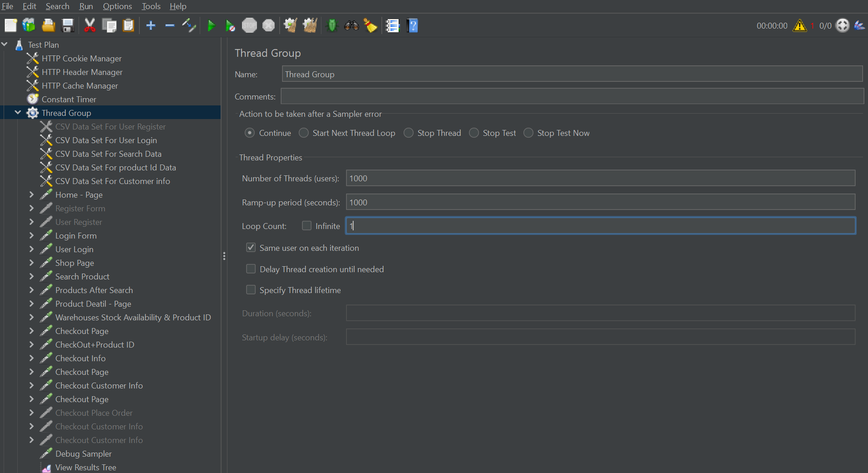The height and width of the screenshot is (473, 868).
Task: Open the Tools menu
Action: (x=151, y=6)
